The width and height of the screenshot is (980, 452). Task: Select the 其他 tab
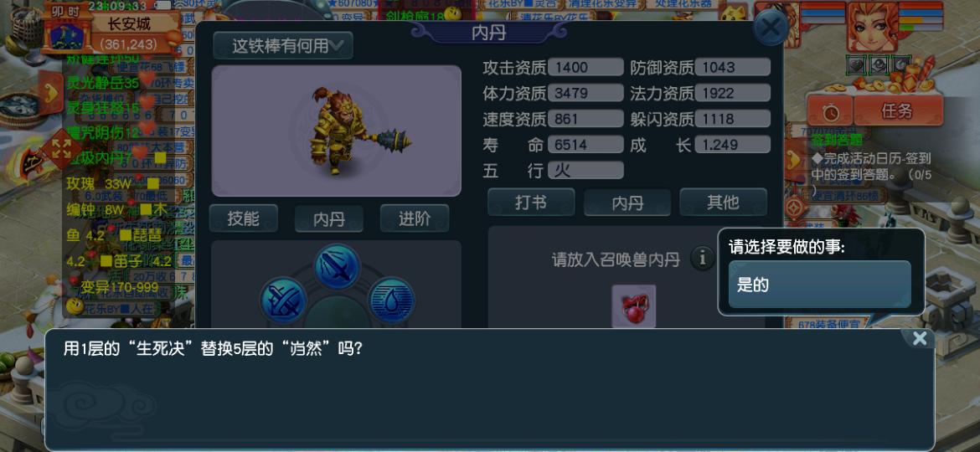723,203
